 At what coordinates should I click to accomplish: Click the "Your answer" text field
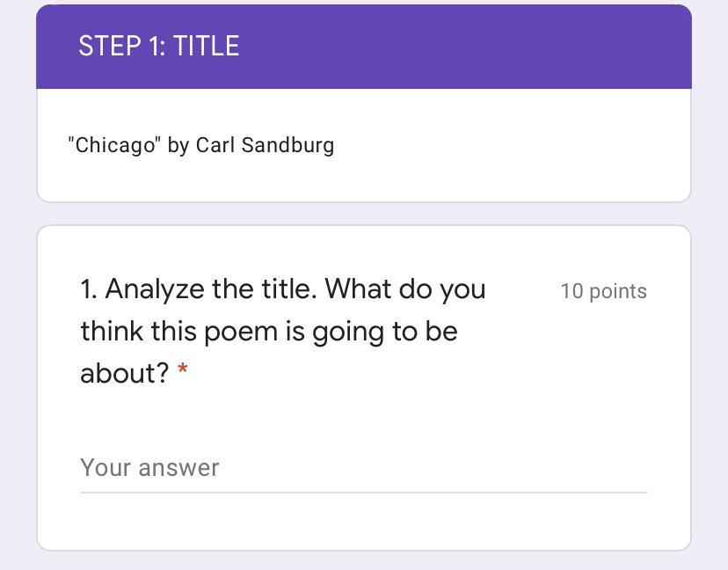point(363,467)
